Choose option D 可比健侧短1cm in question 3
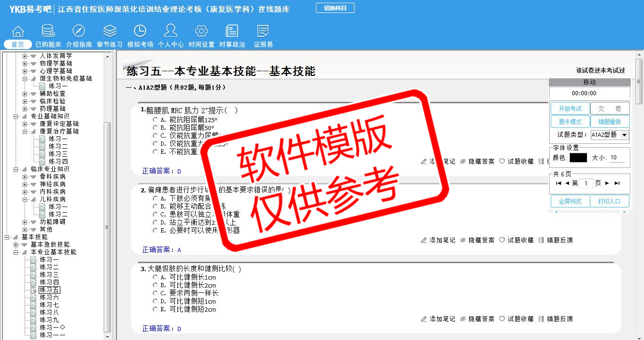This screenshot has width=644, height=340. coord(156,301)
